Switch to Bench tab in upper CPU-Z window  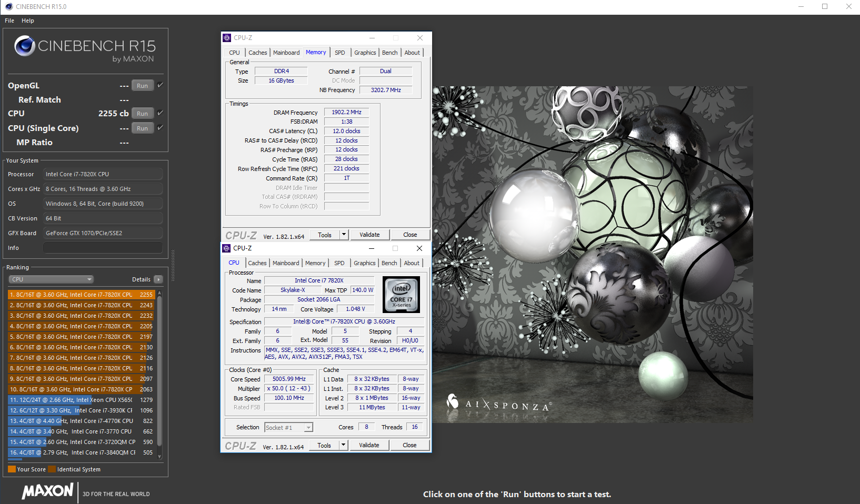pos(390,53)
